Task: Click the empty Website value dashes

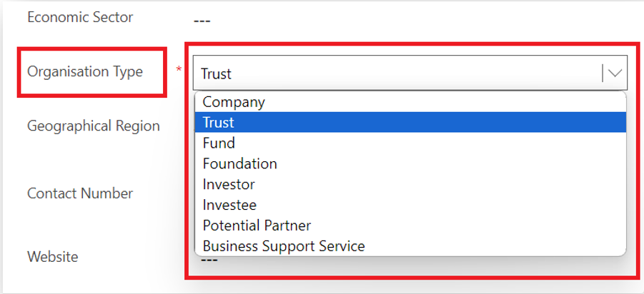Action: point(209,260)
